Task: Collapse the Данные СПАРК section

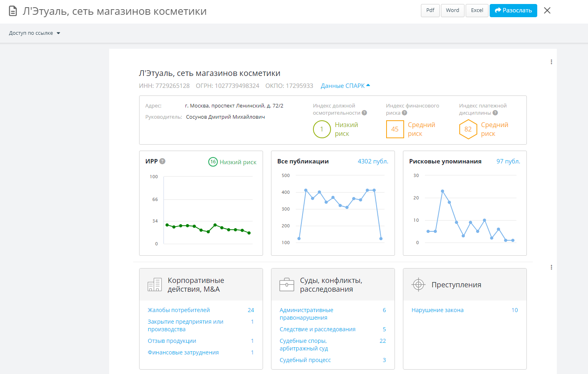Action: pyautogui.click(x=345, y=86)
